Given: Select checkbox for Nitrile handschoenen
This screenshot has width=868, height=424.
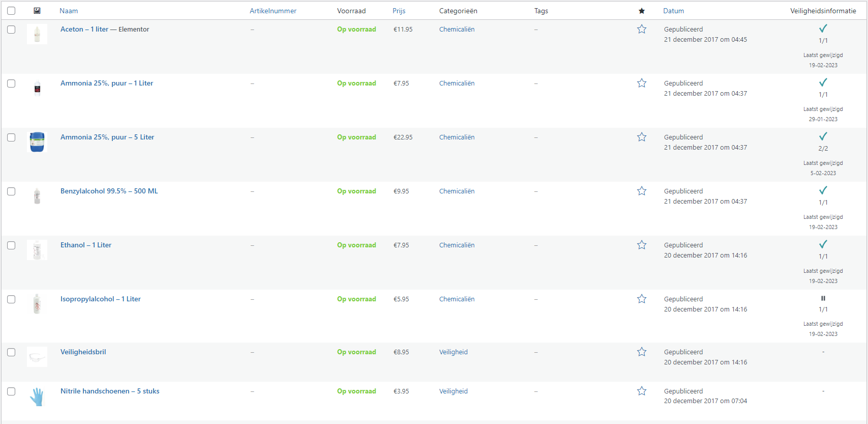Looking at the screenshot, I should click(x=11, y=391).
